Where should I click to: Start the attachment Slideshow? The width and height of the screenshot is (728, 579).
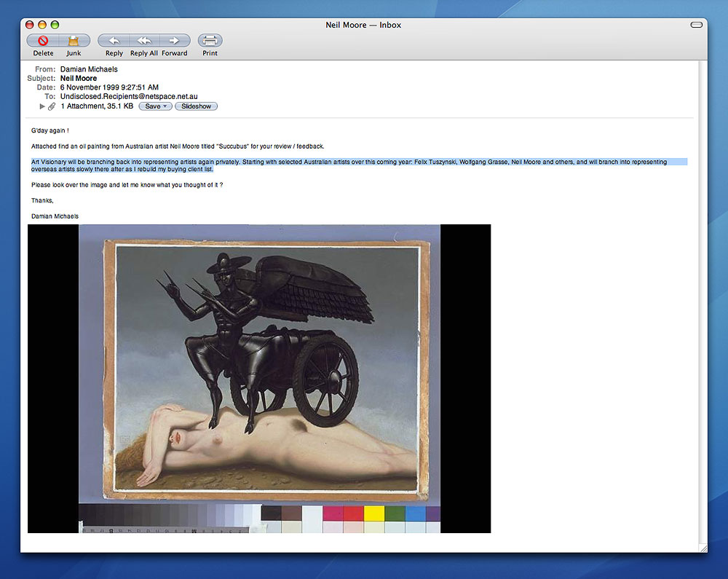[196, 106]
